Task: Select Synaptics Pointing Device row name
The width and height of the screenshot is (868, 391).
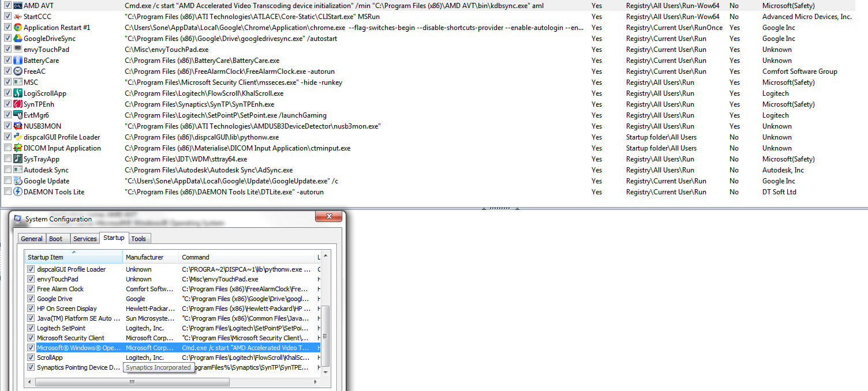Action: (79, 367)
